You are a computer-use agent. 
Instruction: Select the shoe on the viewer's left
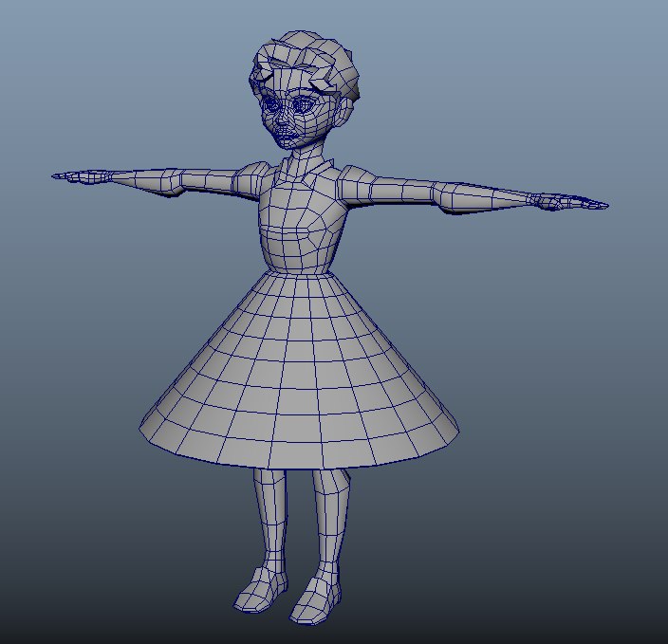pyautogui.click(x=259, y=591)
